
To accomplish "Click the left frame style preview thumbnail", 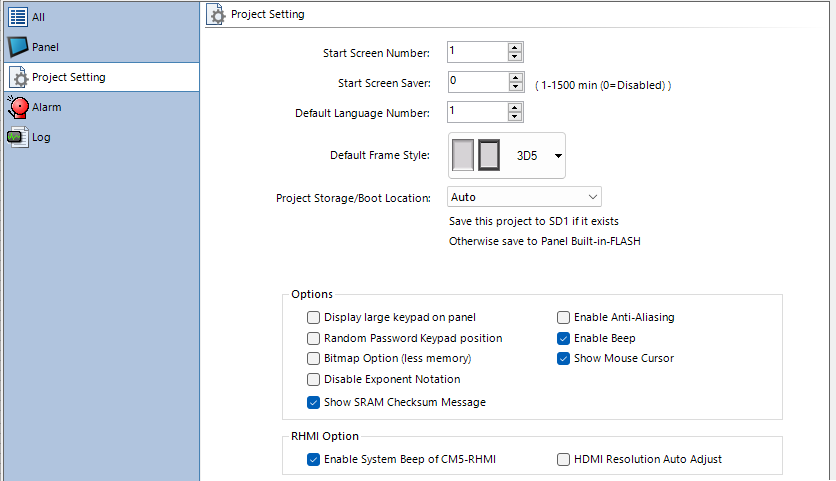I will (x=464, y=156).
